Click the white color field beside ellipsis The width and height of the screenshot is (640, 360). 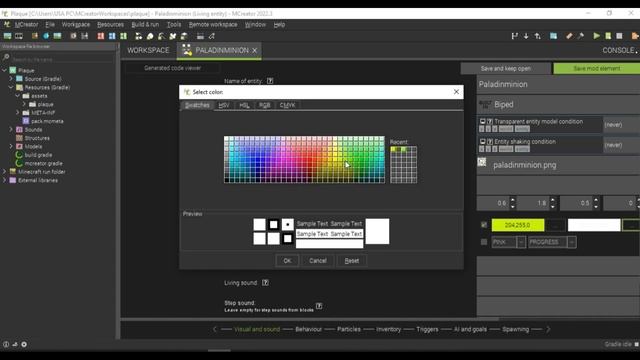(594, 225)
